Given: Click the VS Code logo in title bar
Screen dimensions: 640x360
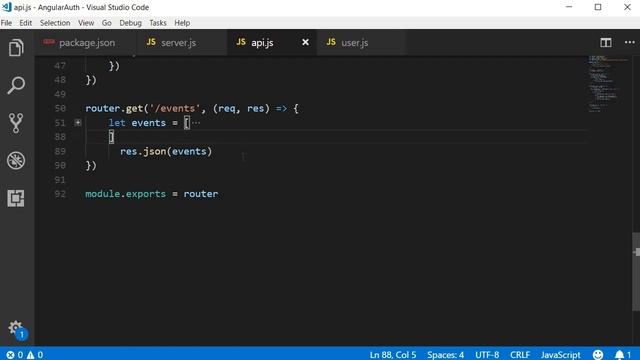Looking at the screenshot, I should pyautogui.click(x=7, y=7).
